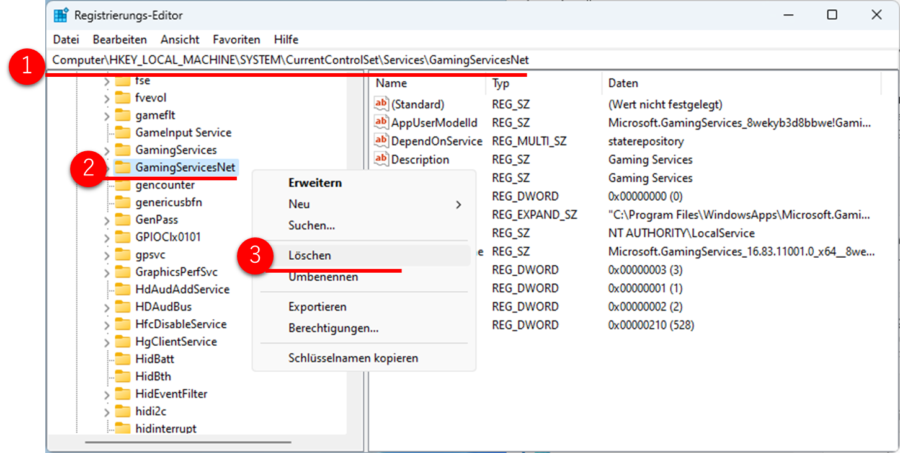Open the Favoriten menu
Viewport: 900px width, 453px height.
(x=236, y=40)
